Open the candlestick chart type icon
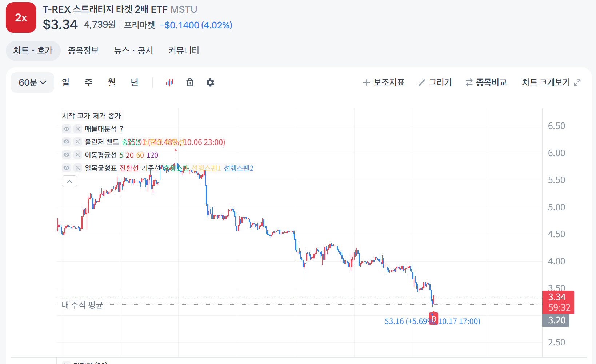This screenshot has width=596, height=364. click(x=169, y=82)
